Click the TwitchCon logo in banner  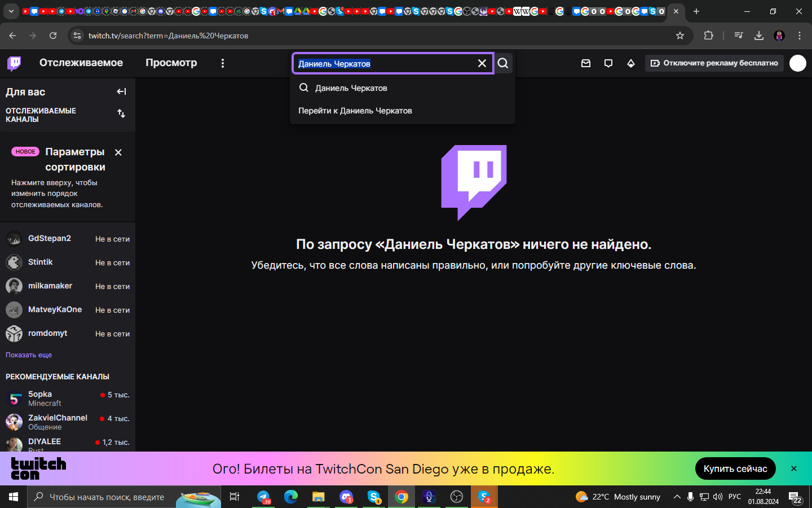38,468
